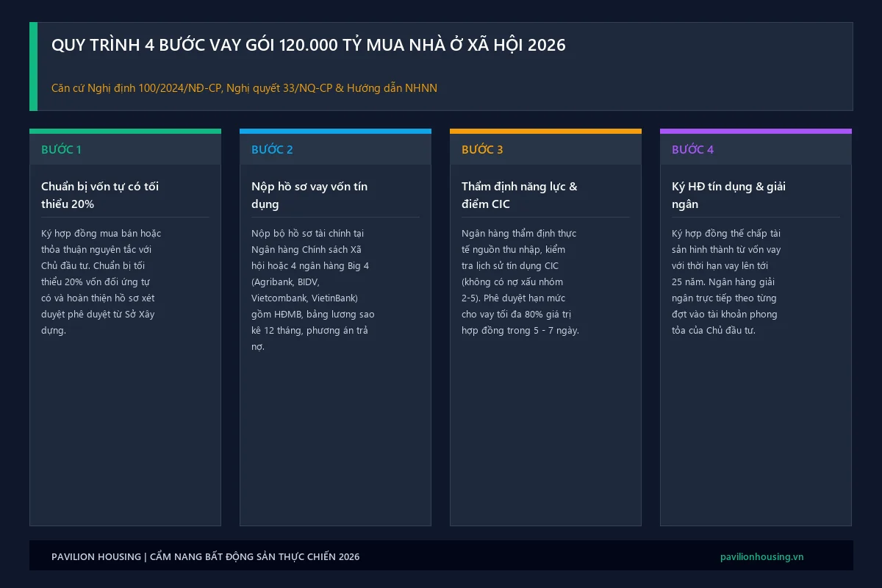882x588 pixels.
Task: Click the 'BƯỚC 4' header label
Action: [692, 149]
